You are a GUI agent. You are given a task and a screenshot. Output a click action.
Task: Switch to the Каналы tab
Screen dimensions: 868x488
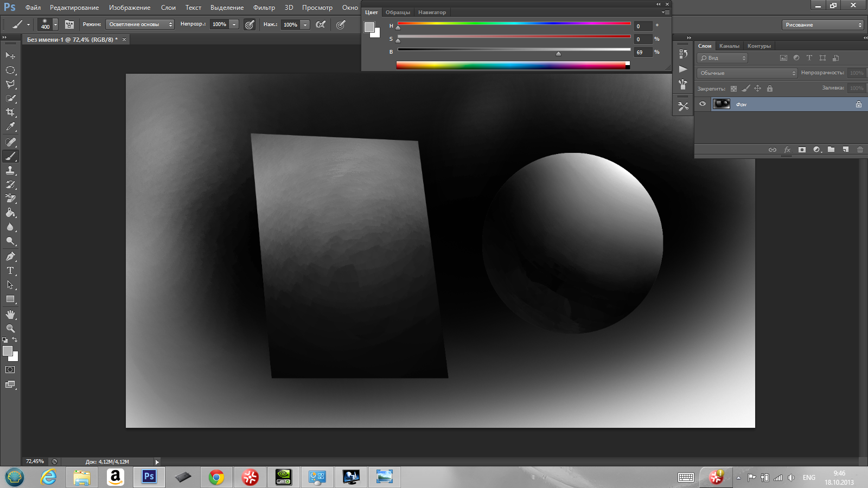point(729,46)
